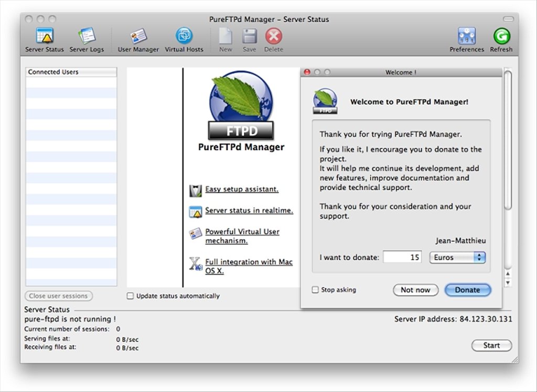
Task: Click the scrollbar up arrow
Action: tap(508, 274)
